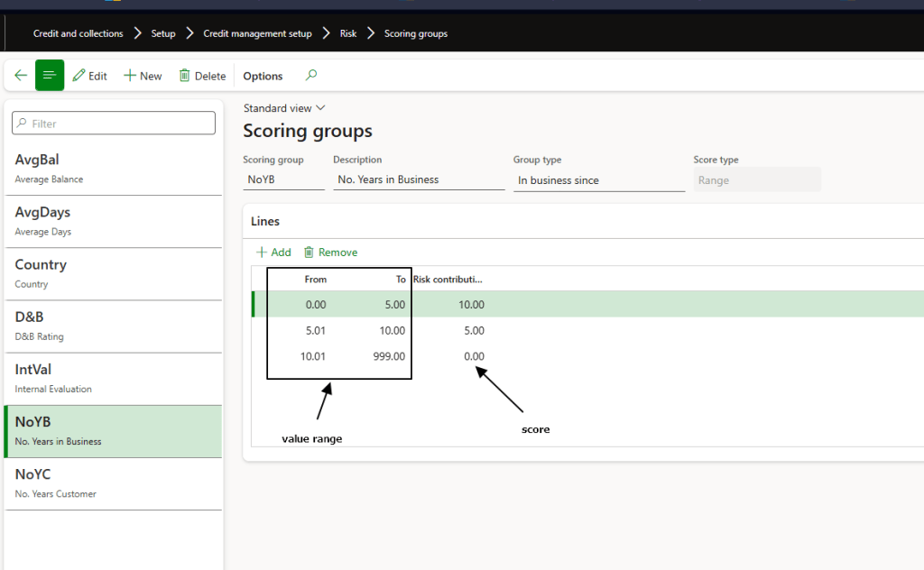Screen dimensions: 924x570
Task: Click the Risk contribution column header
Action: [x=448, y=280]
